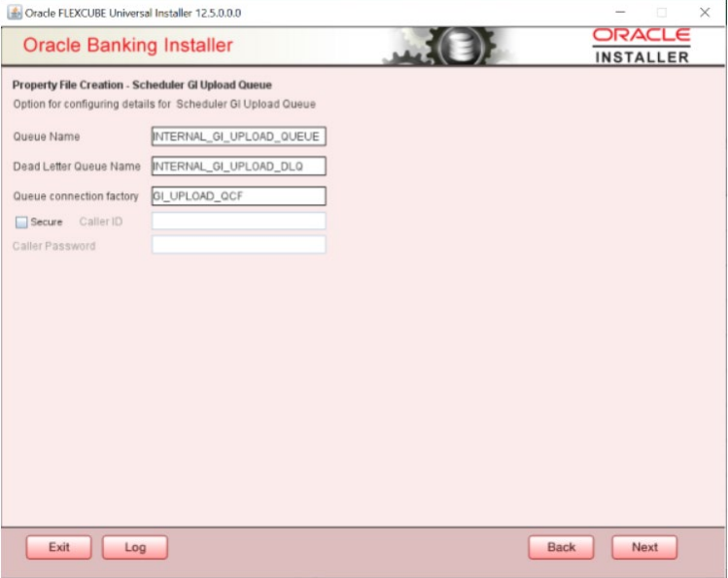
Task: Click the gear database banner icon
Action: click(448, 46)
